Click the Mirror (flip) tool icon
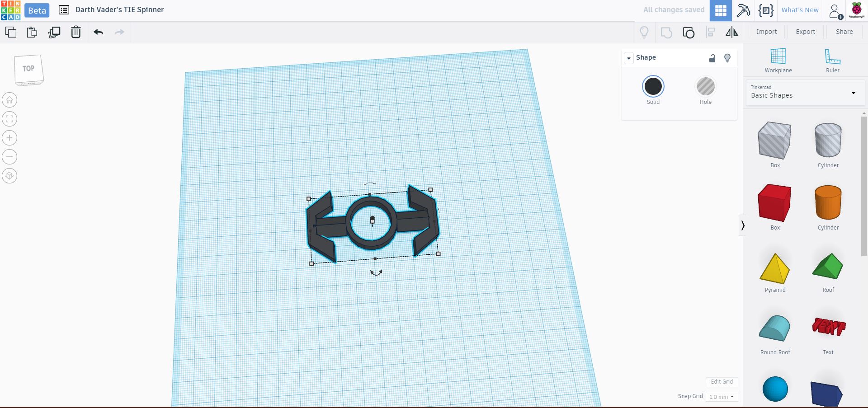Screen dimensions: 868x408 [x=732, y=32]
